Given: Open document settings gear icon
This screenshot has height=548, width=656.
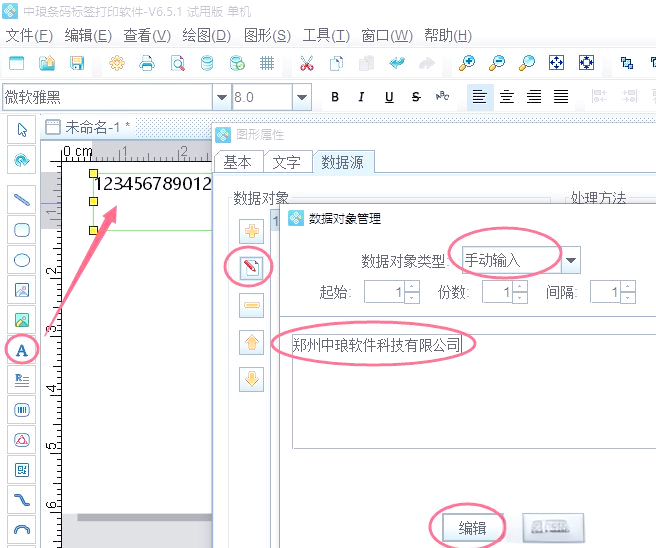Looking at the screenshot, I should coord(117,63).
